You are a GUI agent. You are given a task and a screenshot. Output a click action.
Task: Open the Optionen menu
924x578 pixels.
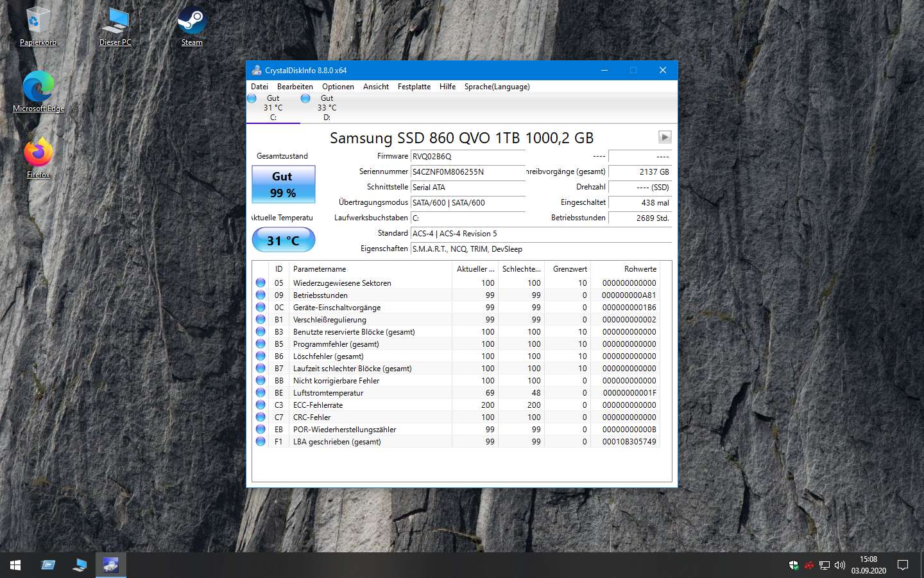click(x=338, y=87)
